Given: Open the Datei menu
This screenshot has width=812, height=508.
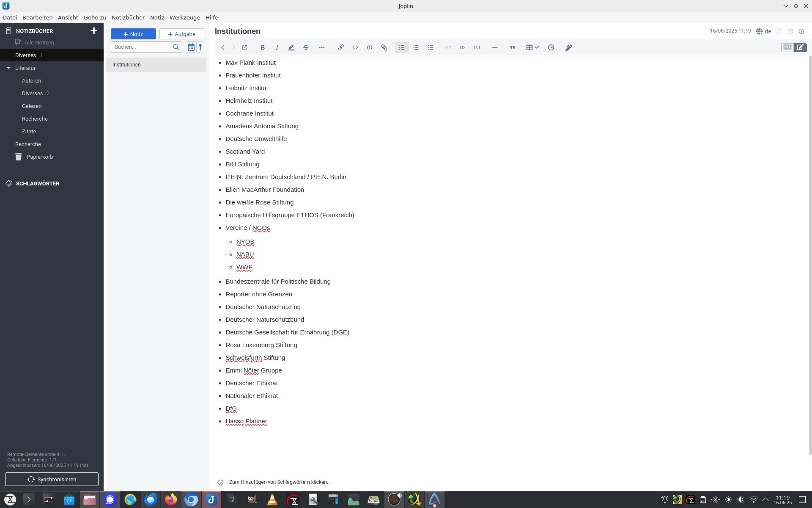Looking at the screenshot, I should (10, 17).
